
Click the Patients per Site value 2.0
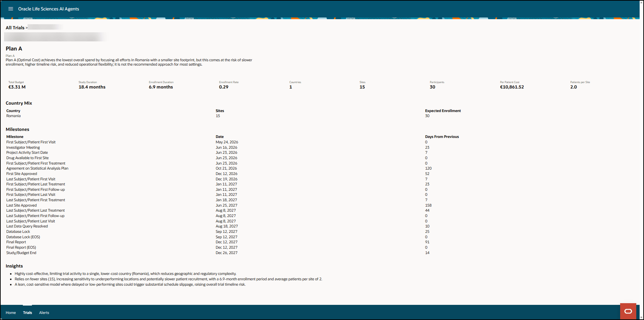(573, 87)
